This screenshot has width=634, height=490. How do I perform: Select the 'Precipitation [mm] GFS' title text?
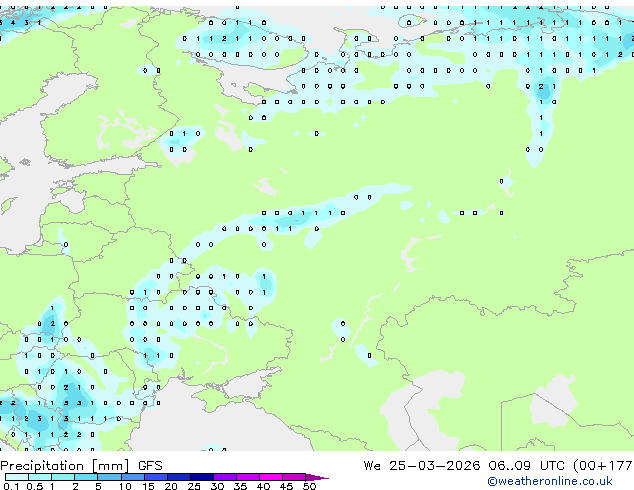point(81,466)
